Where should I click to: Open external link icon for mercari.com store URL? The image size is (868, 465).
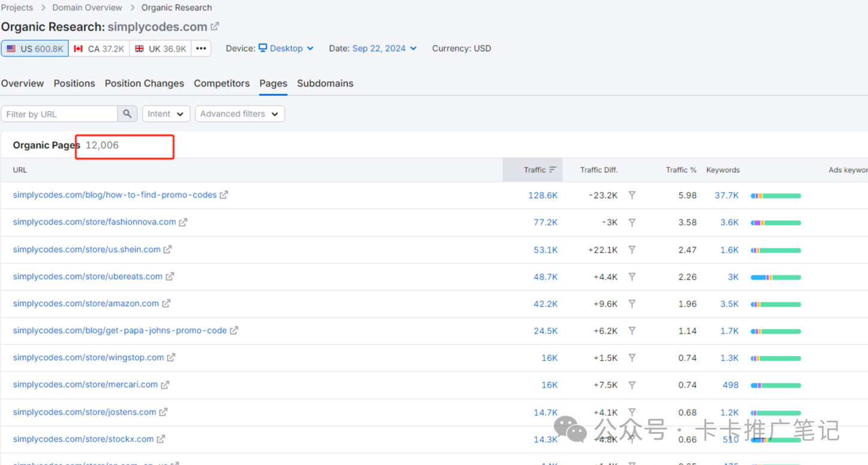pos(165,385)
